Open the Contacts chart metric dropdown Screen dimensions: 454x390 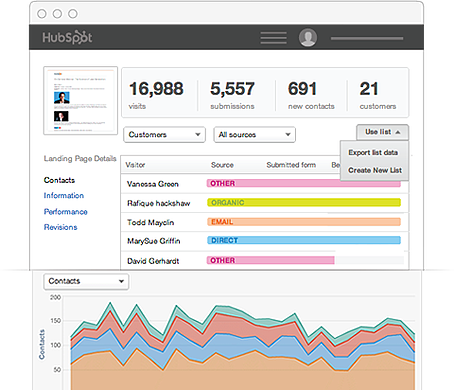(x=86, y=281)
